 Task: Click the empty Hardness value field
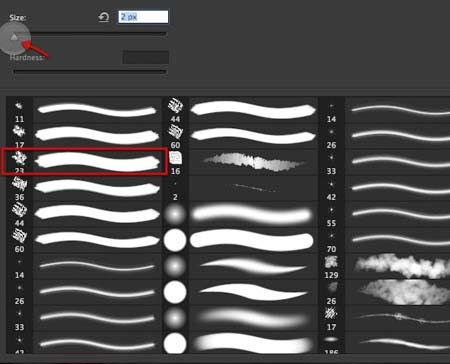tap(146, 57)
